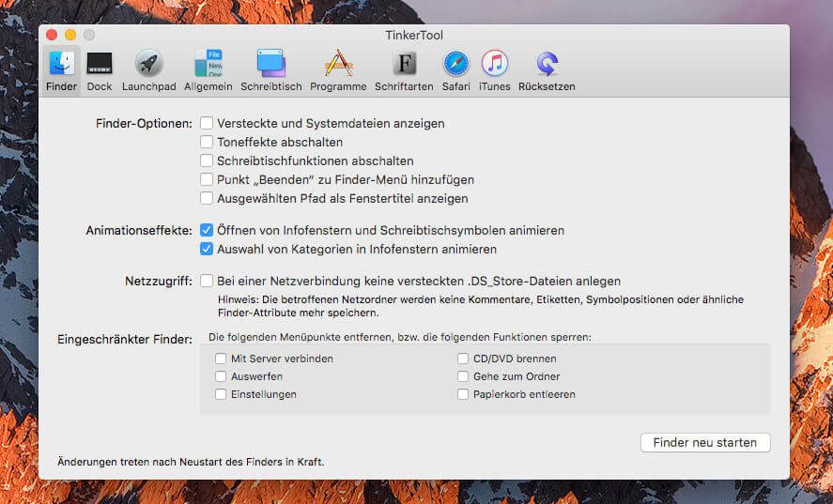The image size is (833, 504).
Task: Open the Schriftarten font icon
Action: (x=404, y=64)
